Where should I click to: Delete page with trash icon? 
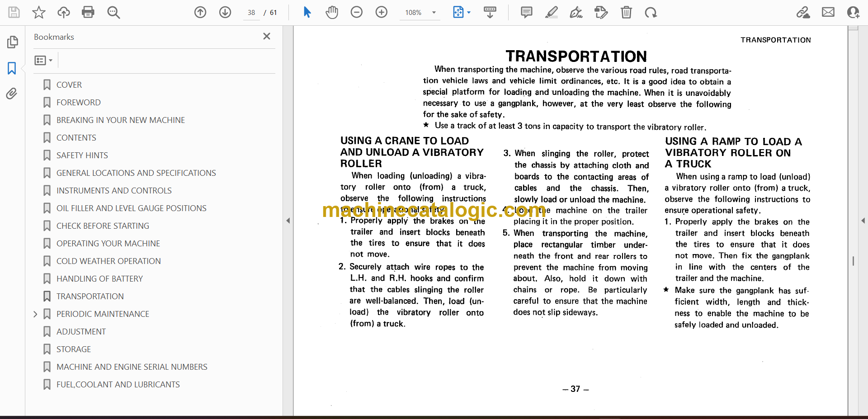coord(626,12)
